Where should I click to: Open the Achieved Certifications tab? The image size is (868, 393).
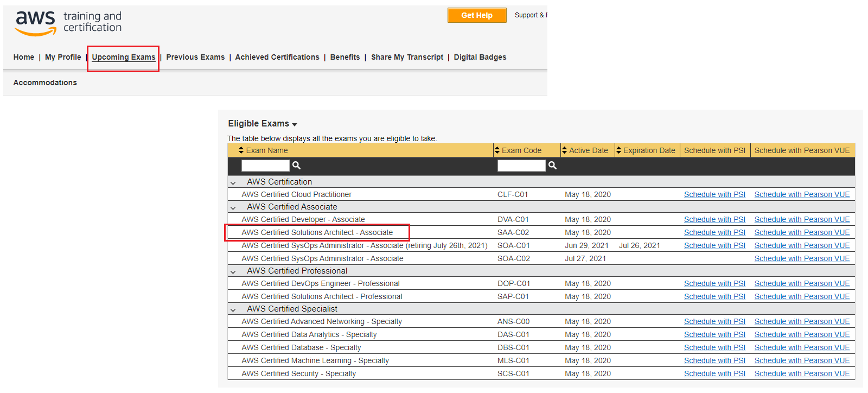click(277, 57)
